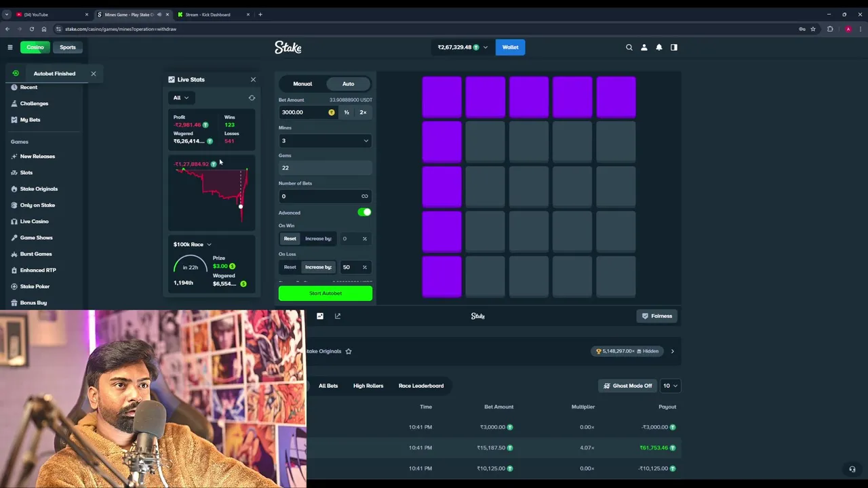Dismiss the Autobet Finished notification
The width and height of the screenshot is (868, 488).
click(94, 73)
